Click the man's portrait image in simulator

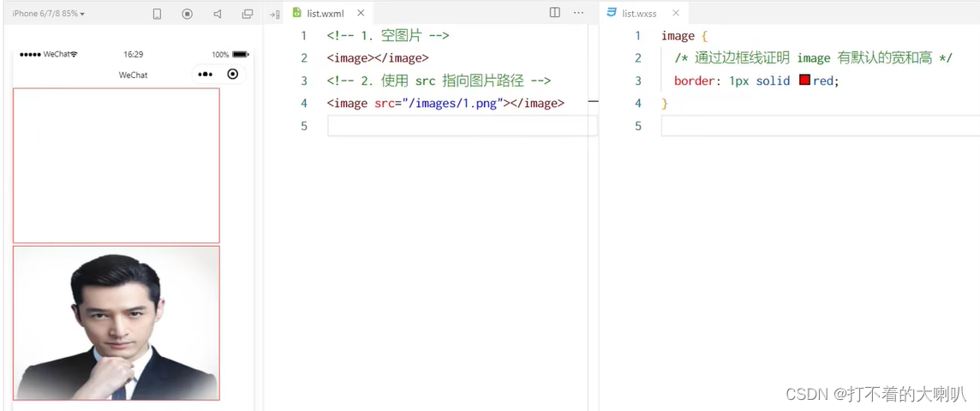(x=117, y=323)
